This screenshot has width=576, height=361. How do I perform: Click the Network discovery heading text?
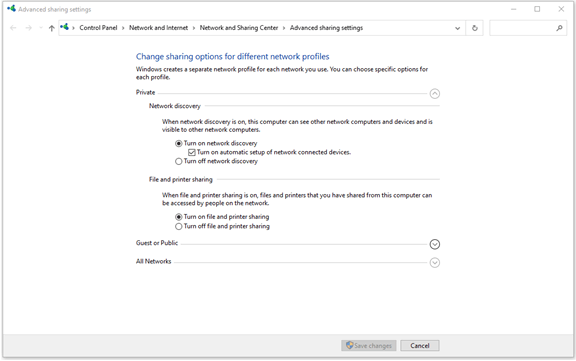tap(174, 106)
